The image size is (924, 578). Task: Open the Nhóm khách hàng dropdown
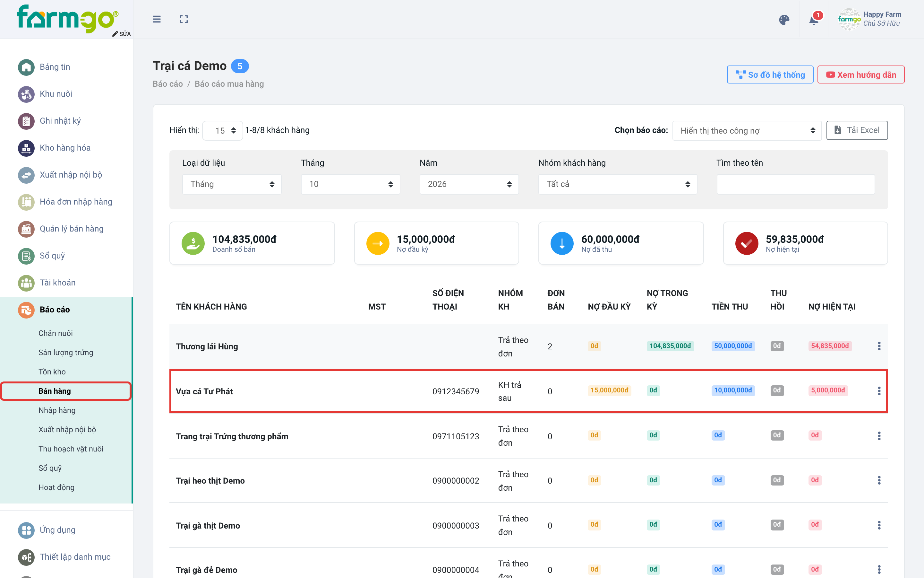pyautogui.click(x=617, y=184)
